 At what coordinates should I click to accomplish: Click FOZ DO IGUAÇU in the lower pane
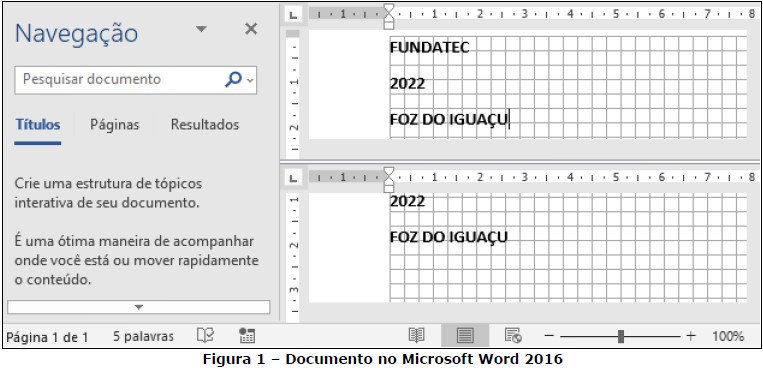[449, 238]
